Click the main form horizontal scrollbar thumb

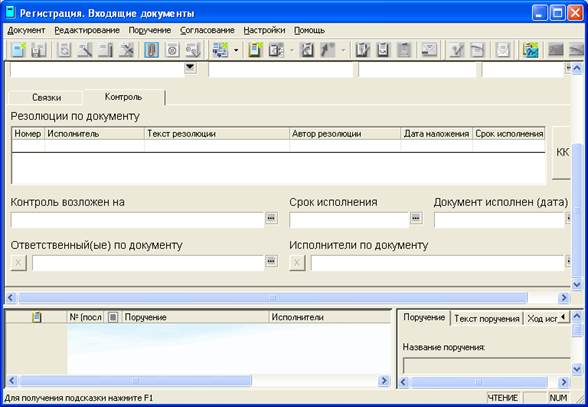point(273,298)
